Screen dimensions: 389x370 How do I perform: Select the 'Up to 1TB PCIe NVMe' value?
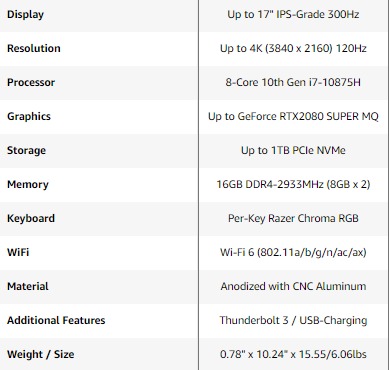pos(293,150)
